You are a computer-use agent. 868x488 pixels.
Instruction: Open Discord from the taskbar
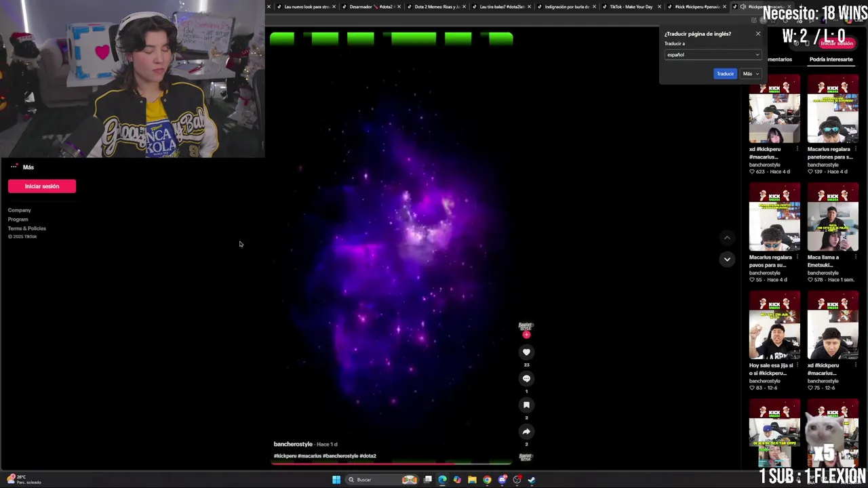pos(502,480)
